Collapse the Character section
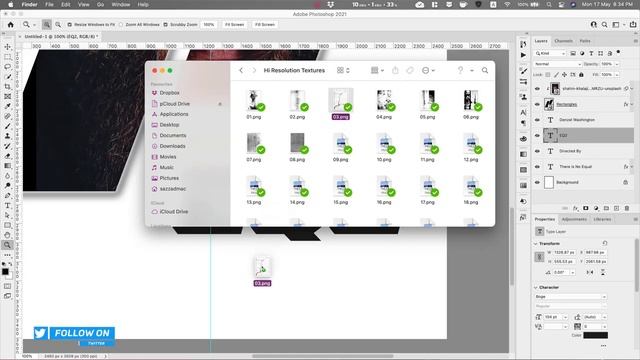 pos(536,287)
